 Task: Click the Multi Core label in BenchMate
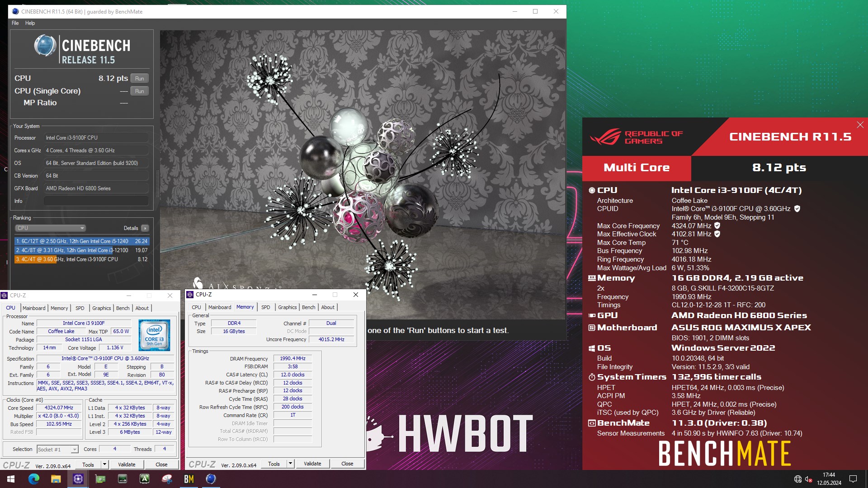click(637, 168)
